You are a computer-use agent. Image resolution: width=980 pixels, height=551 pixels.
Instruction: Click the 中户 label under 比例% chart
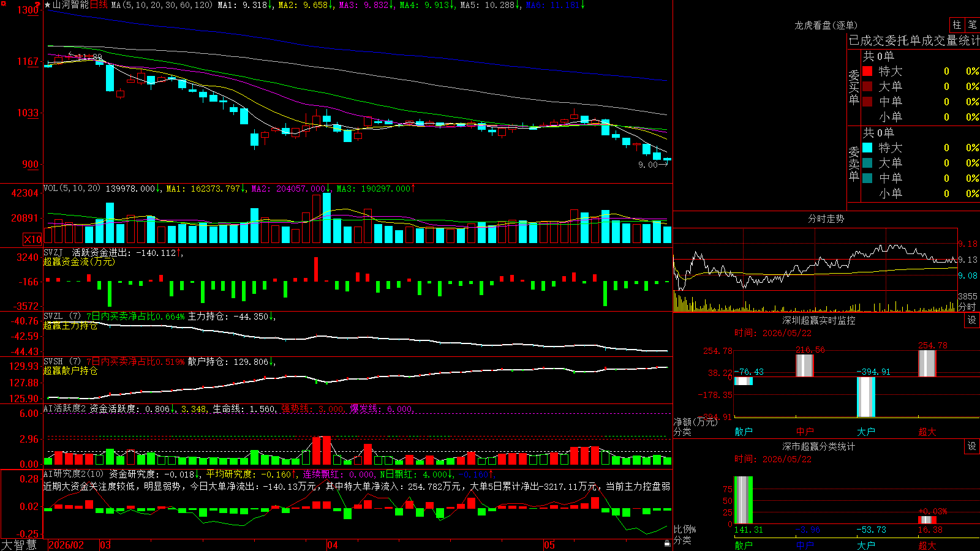pos(805,545)
